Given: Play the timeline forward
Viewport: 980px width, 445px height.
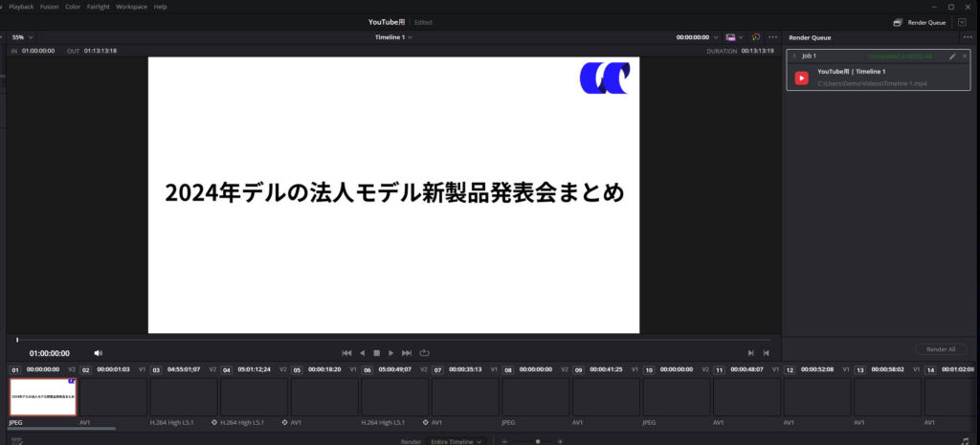Looking at the screenshot, I should [390, 353].
